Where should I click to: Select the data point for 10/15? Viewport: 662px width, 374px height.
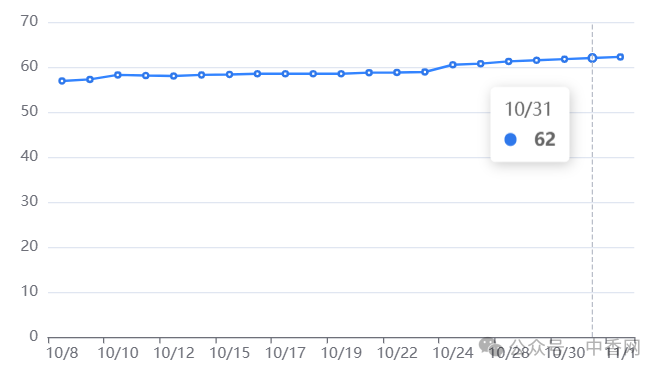coord(229,75)
